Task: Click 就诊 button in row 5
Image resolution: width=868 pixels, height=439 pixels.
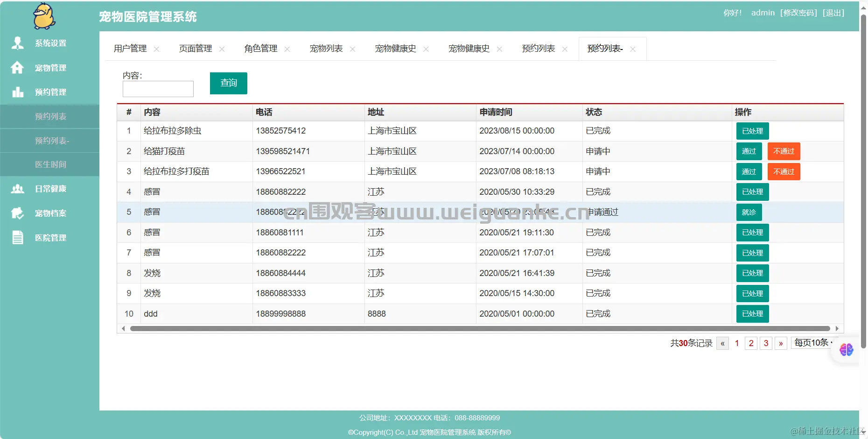Action: click(x=749, y=212)
